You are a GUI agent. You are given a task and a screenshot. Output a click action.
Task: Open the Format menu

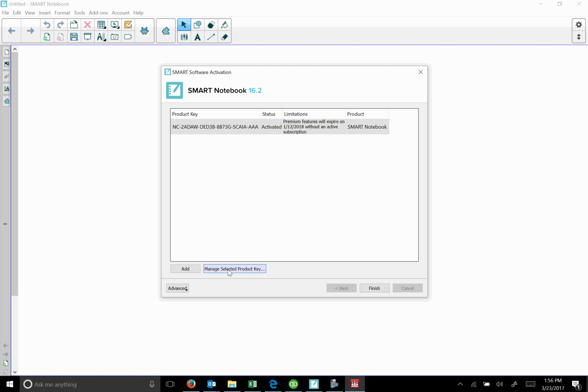point(62,13)
